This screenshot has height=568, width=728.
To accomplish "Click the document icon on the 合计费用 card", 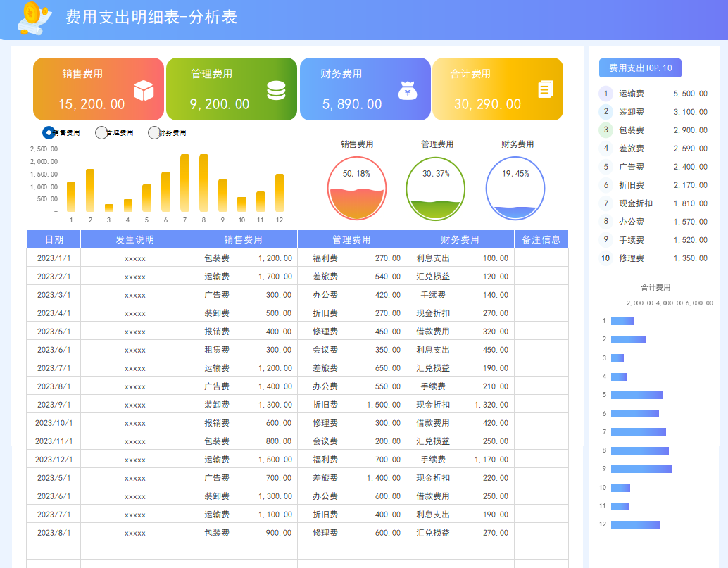I will [x=544, y=89].
